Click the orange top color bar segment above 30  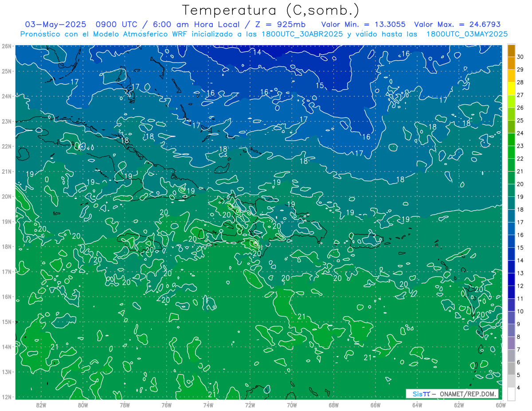coord(511,51)
